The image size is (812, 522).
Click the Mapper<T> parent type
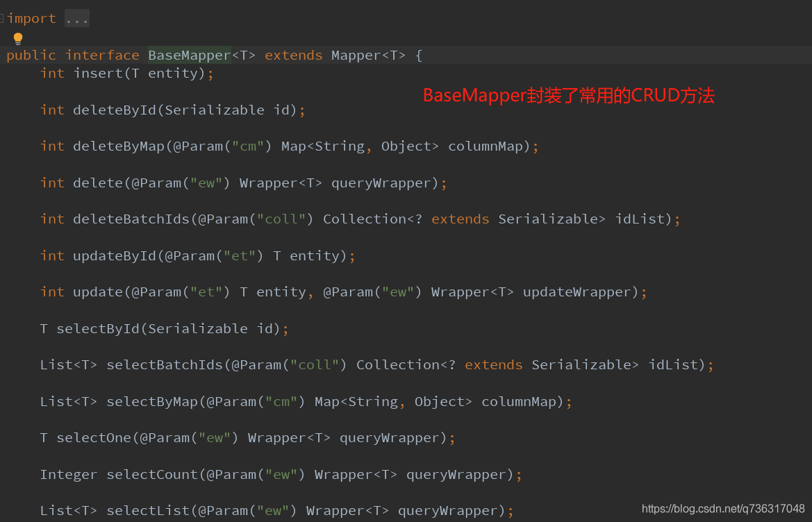point(368,56)
